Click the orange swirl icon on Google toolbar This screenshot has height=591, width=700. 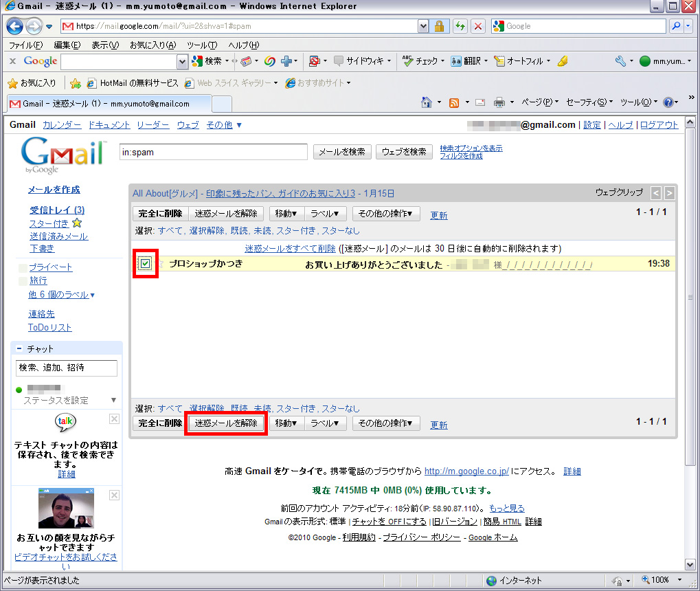tap(270, 61)
